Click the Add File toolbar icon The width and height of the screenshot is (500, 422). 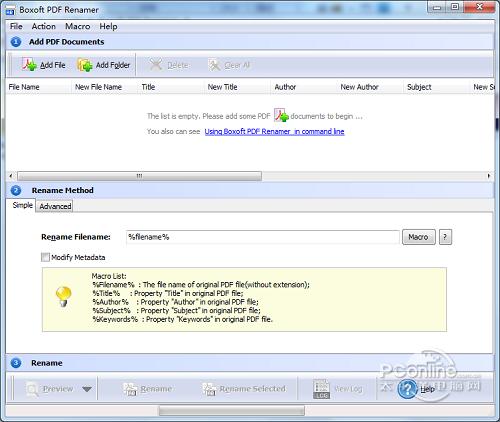tap(29, 64)
